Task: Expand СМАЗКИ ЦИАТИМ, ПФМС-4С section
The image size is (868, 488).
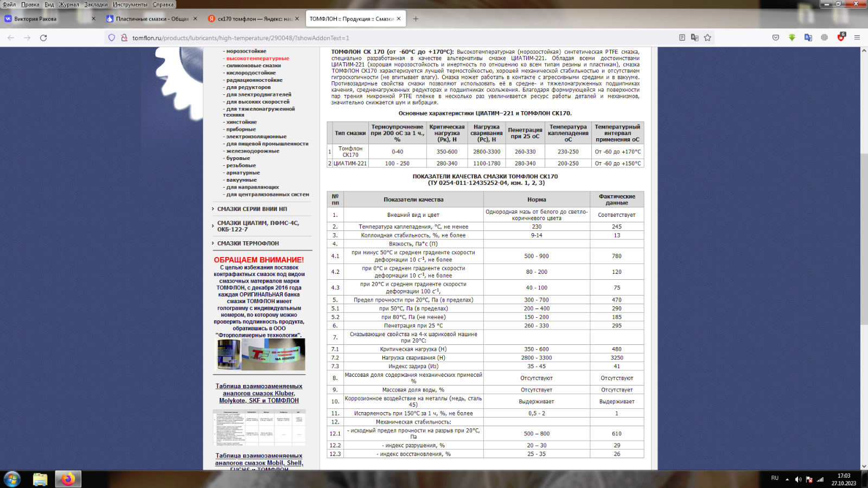Action: tap(258, 226)
